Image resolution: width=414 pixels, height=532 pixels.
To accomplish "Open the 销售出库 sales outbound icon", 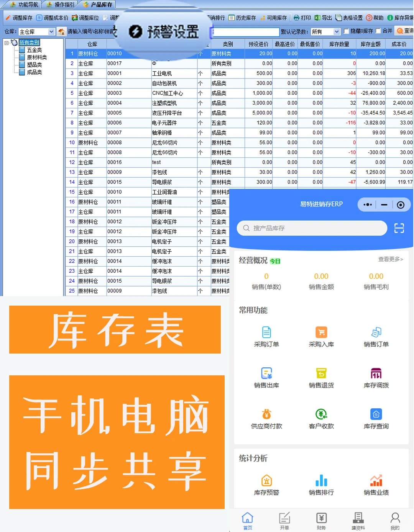I will (266, 373).
